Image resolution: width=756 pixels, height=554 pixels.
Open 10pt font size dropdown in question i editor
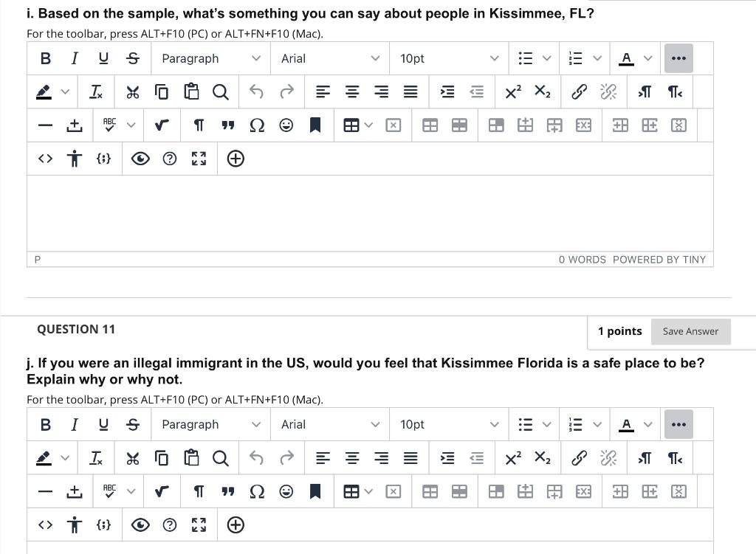[449, 58]
